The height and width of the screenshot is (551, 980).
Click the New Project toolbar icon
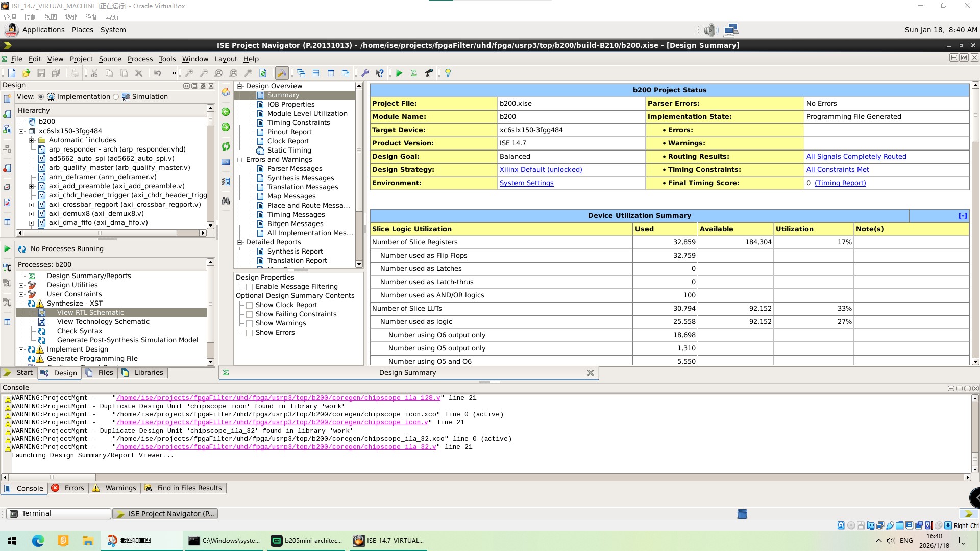(12, 73)
